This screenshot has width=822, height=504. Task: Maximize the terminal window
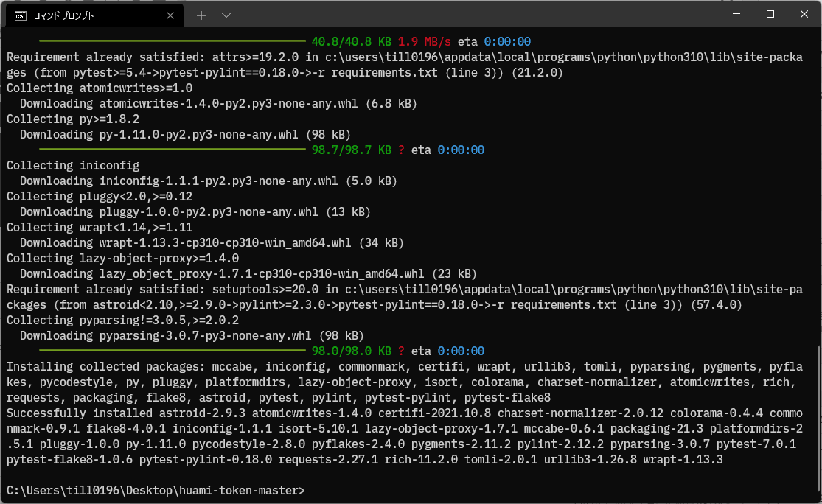tap(770, 15)
